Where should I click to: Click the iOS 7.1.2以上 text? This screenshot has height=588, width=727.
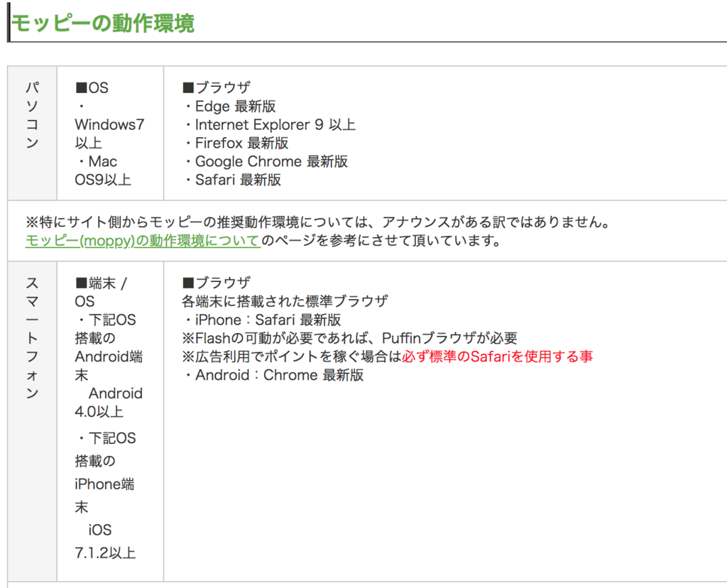pyautogui.click(x=105, y=541)
